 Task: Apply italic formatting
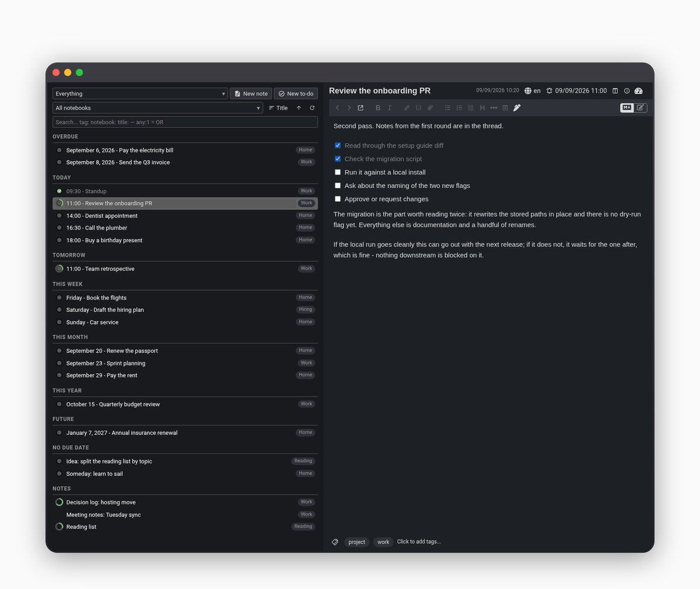390,108
